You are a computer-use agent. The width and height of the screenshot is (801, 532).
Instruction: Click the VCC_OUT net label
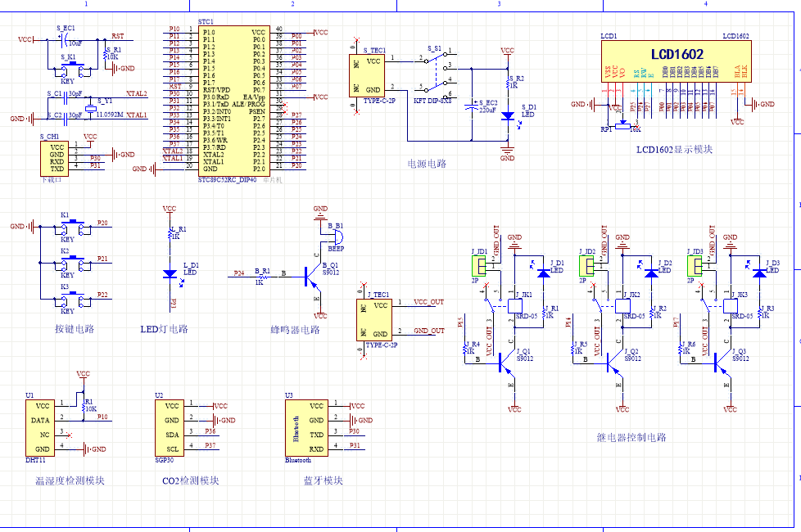(429, 302)
